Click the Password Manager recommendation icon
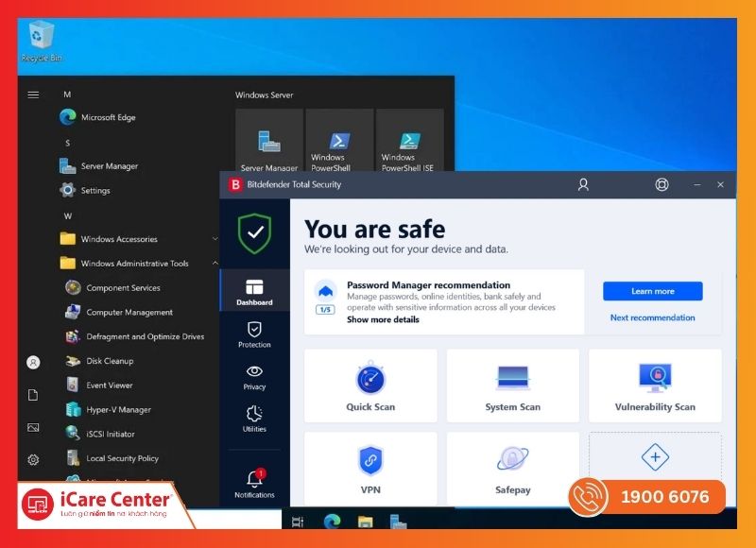This screenshot has height=548, width=756. (x=325, y=291)
